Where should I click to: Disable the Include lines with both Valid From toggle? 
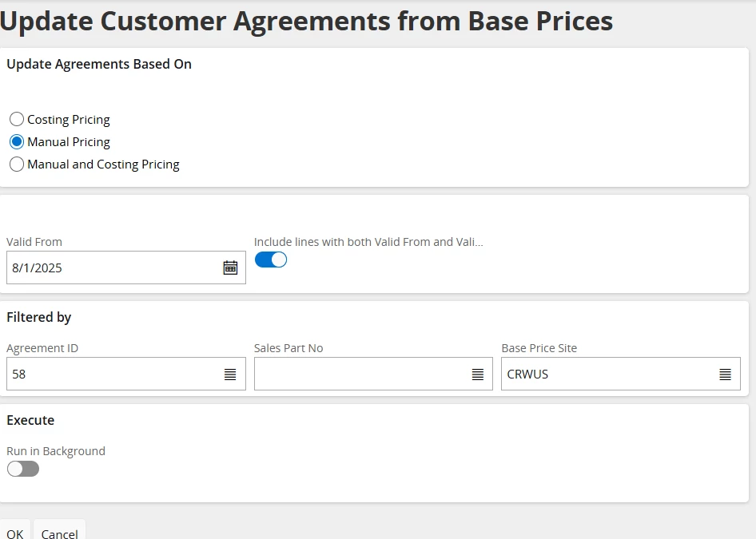click(x=270, y=260)
